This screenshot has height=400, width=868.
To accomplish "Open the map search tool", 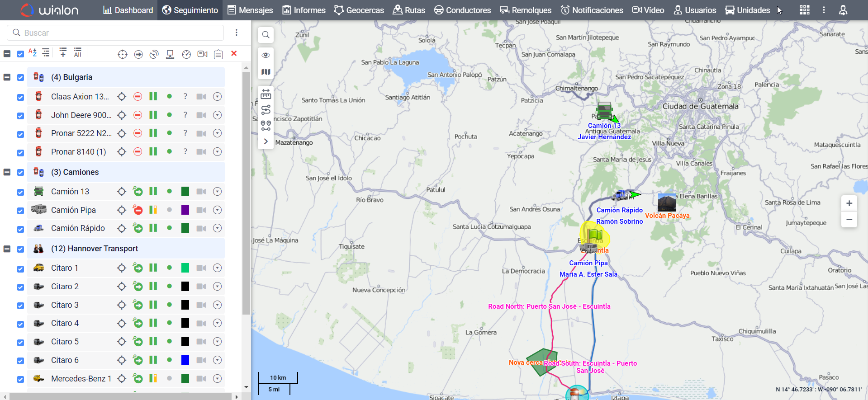I will [266, 35].
